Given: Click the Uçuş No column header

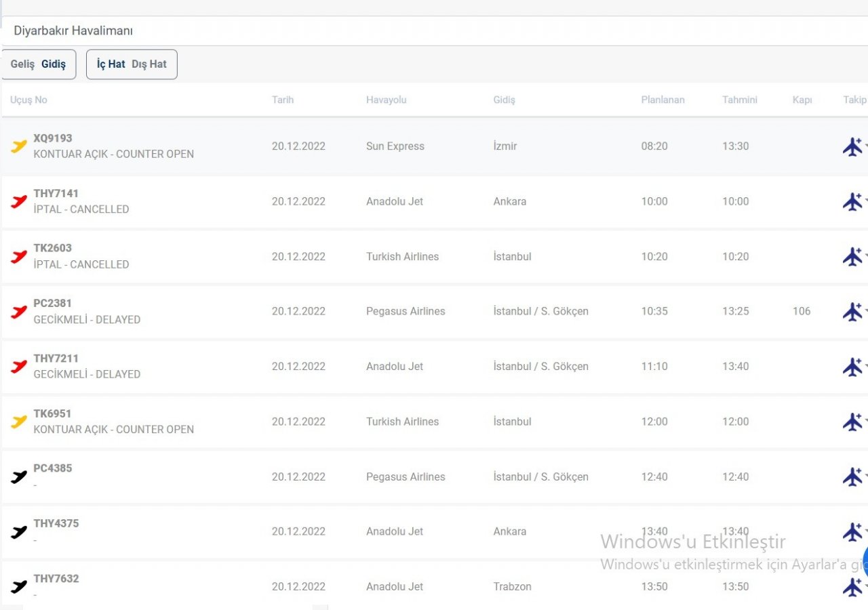Looking at the screenshot, I should (x=28, y=100).
